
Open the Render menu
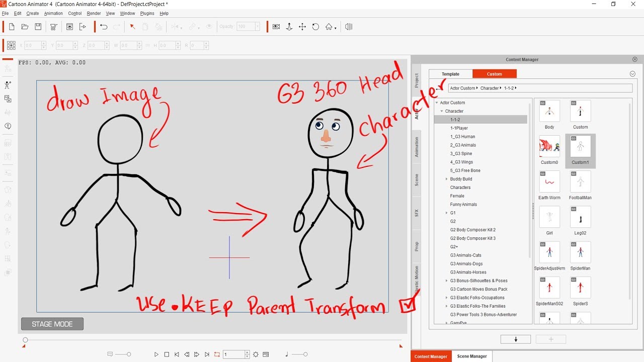(94, 14)
